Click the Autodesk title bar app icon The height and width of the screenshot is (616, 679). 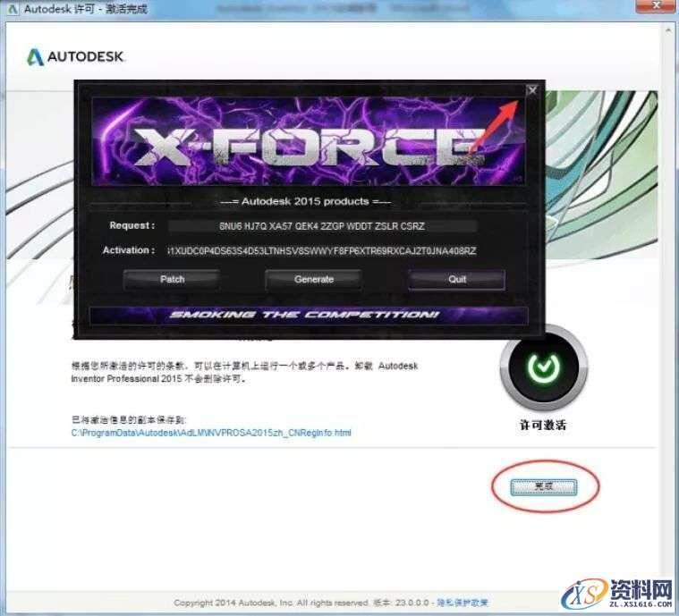tap(13, 9)
